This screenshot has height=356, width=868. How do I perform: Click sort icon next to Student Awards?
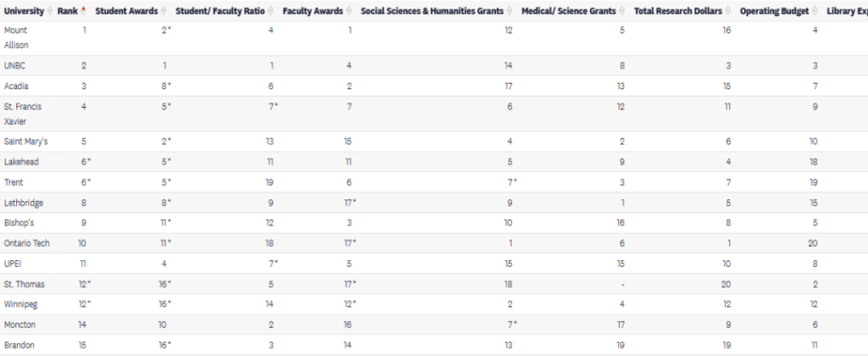(x=164, y=11)
